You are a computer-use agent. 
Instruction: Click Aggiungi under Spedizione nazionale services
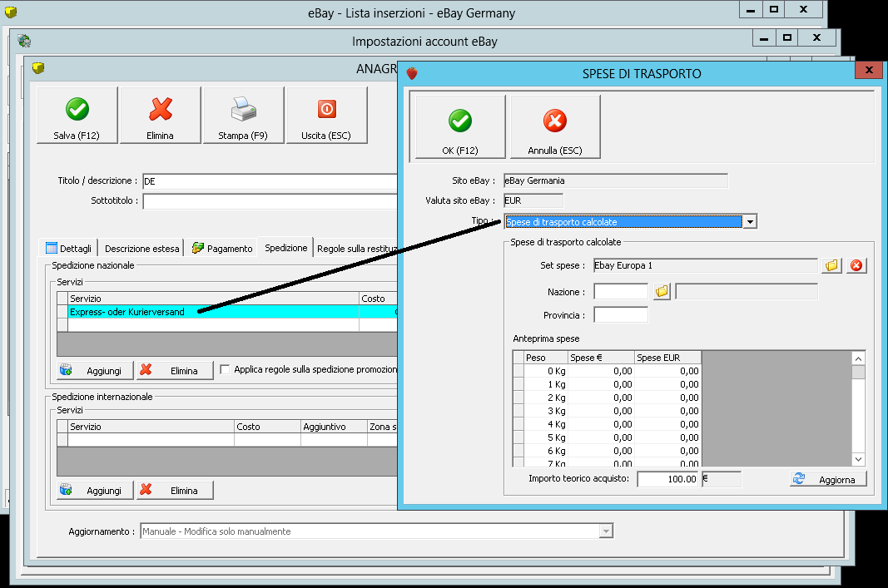click(x=95, y=371)
